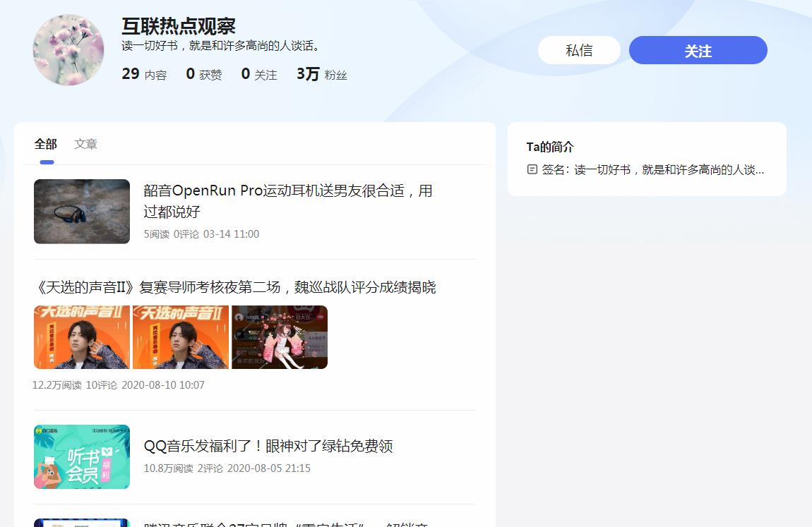Open the bone-conduction earphone article thumbnail
812x527 pixels.
(82, 211)
